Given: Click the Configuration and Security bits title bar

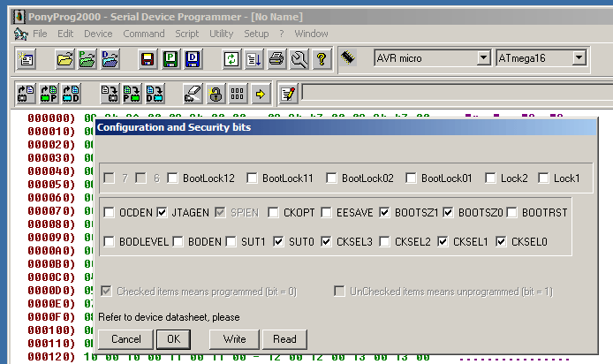Looking at the screenshot, I should [346, 127].
